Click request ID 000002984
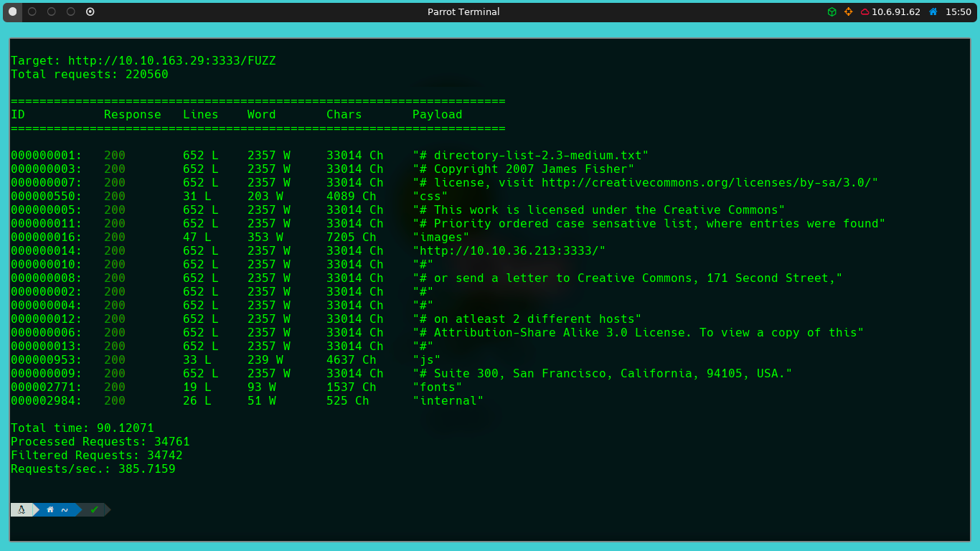 [x=47, y=401]
